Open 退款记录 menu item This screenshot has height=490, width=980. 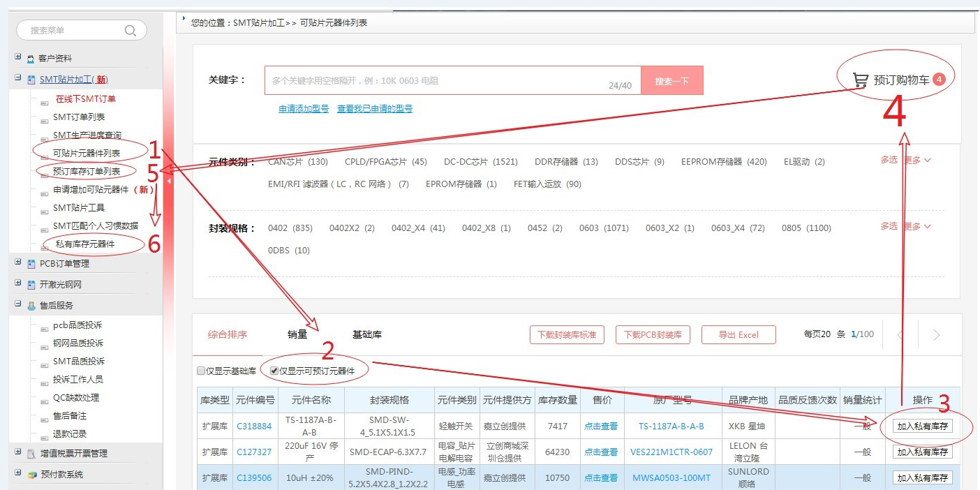coord(70,434)
